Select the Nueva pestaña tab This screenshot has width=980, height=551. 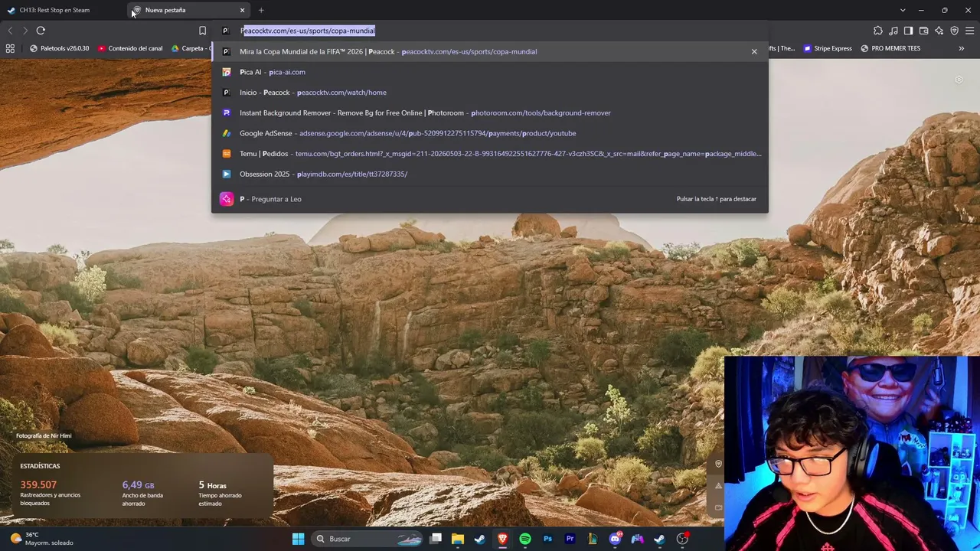(x=190, y=10)
